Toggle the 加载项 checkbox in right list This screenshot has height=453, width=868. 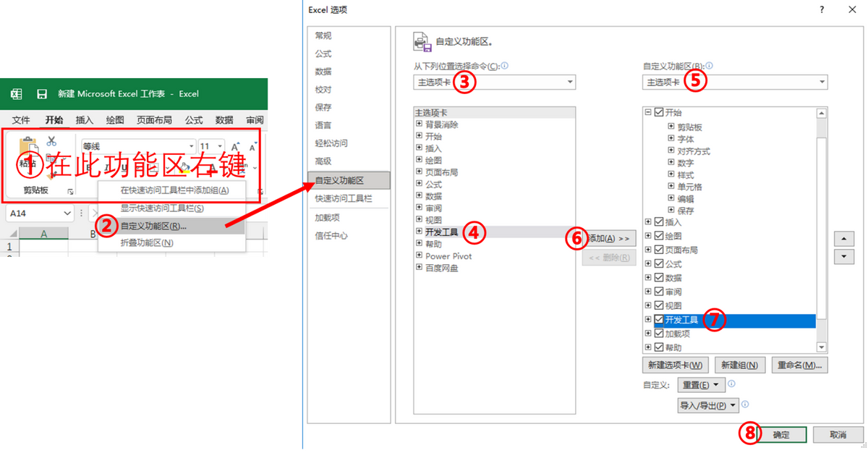[658, 334]
